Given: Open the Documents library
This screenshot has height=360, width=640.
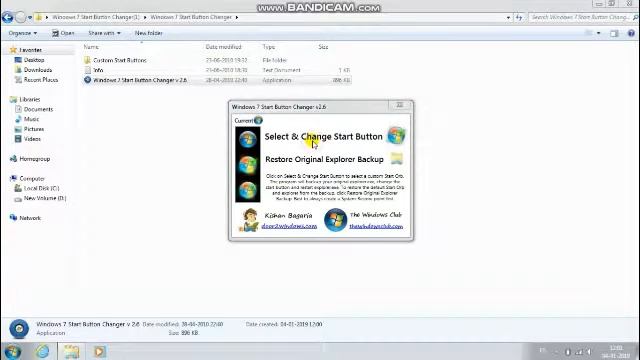Looking at the screenshot, I should point(38,109).
